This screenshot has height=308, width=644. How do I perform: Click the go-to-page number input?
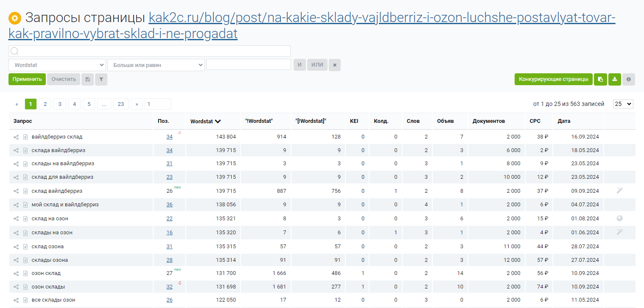tap(157, 104)
